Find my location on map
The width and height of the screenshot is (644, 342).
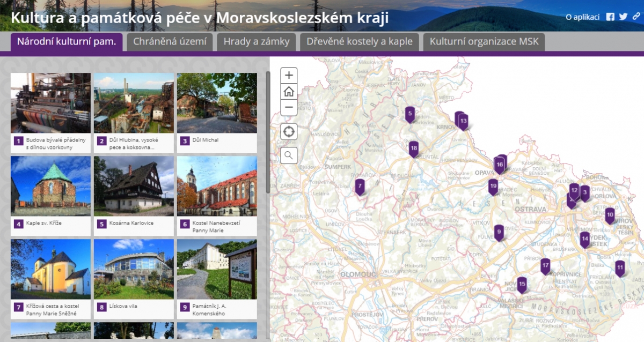(289, 131)
